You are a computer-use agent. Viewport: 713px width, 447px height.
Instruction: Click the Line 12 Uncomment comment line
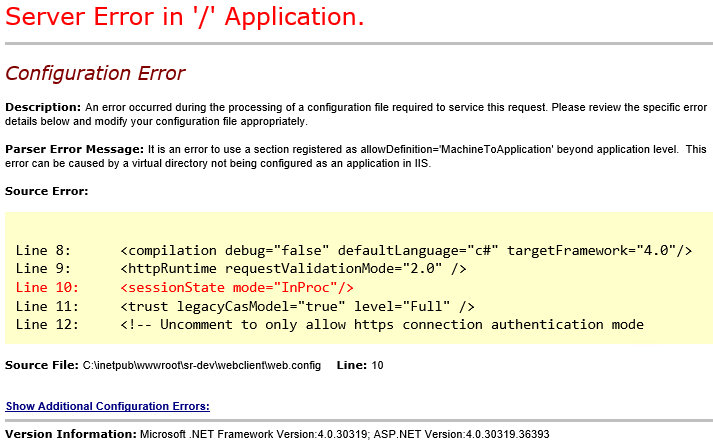[x=330, y=324]
